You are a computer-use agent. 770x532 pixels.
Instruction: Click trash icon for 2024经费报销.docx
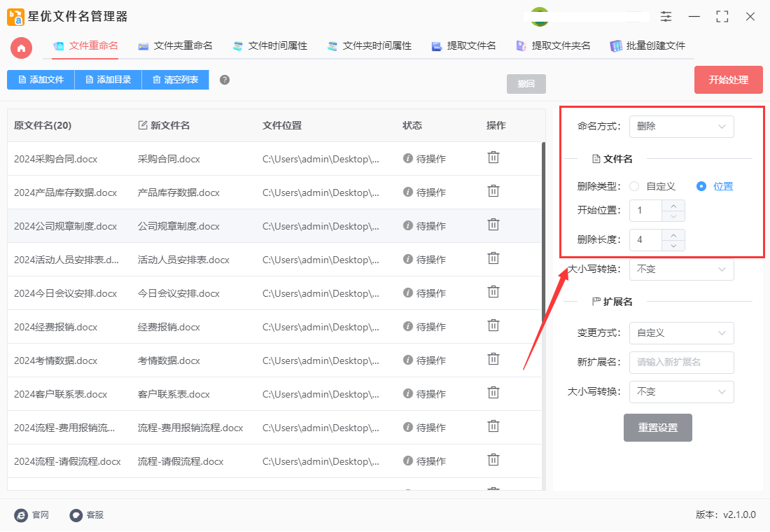click(493, 325)
